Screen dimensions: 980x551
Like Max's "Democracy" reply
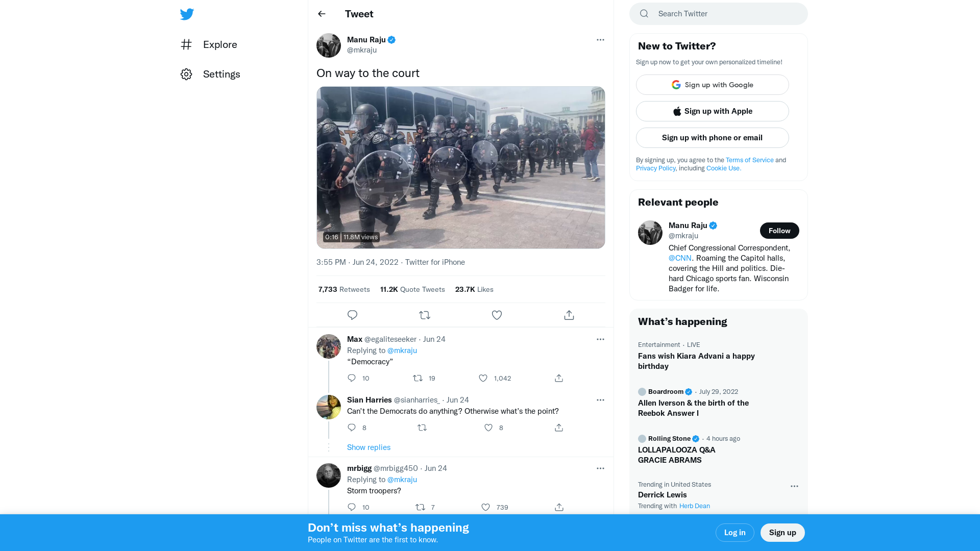point(483,378)
